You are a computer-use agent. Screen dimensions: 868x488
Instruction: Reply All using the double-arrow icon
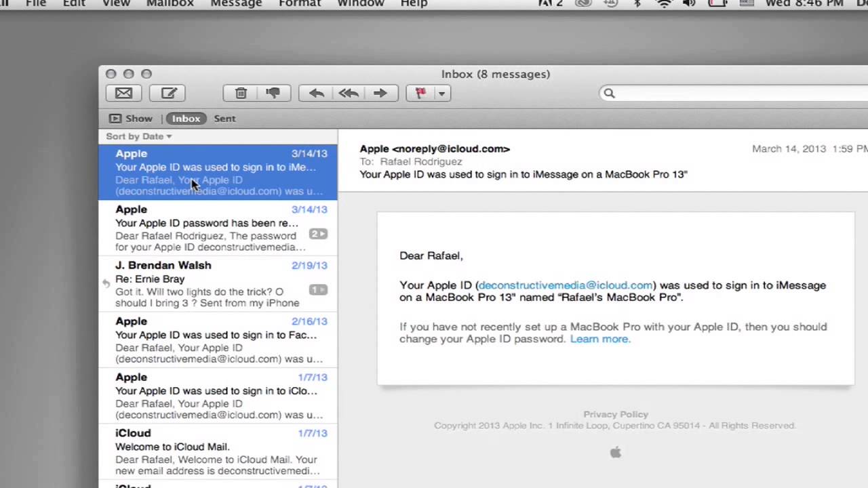pos(348,93)
